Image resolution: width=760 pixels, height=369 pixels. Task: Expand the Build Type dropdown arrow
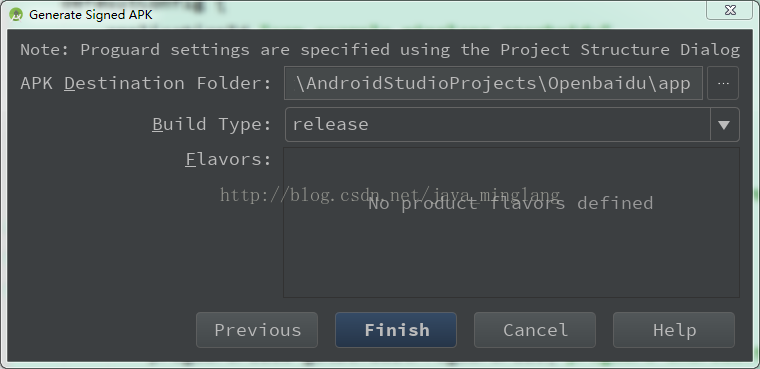pos(724,125)
